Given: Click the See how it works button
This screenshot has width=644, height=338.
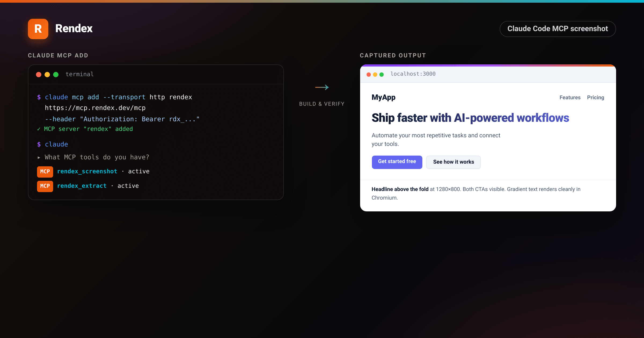Looking at the screenshot, I should 453,162.
